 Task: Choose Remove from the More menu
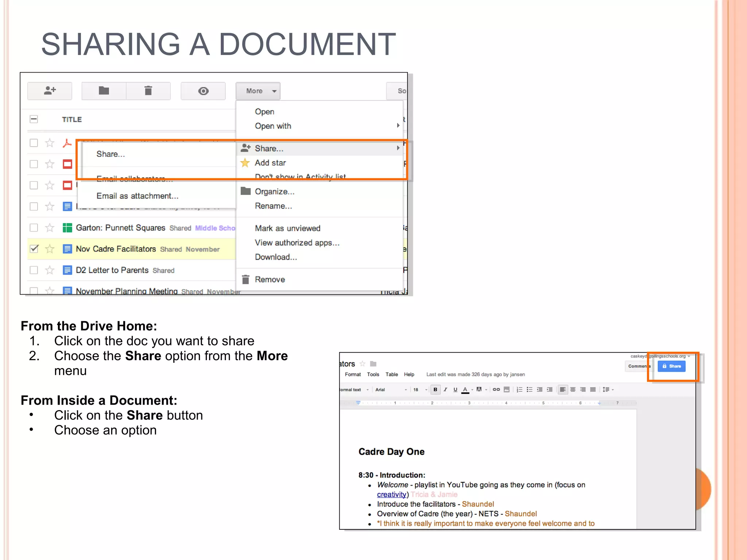tap(270, 279)
